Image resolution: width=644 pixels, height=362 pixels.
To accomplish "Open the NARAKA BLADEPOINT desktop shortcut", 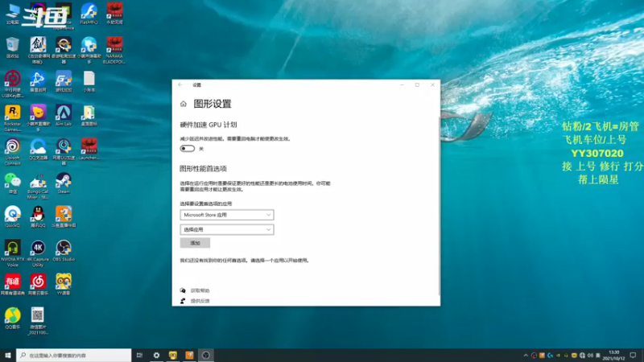I will pyautogui.click(x=114, y=50).
